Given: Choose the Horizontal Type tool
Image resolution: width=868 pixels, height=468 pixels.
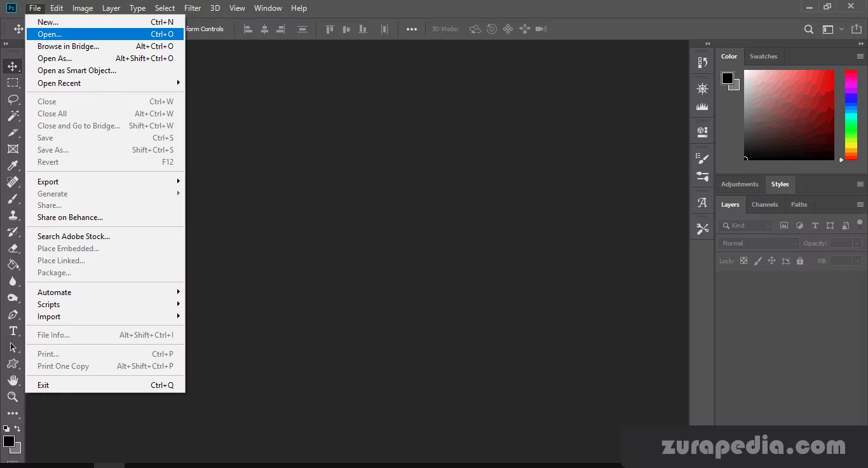Looking at the screenshot, I should pyautogui.click(x=13, y=331).
